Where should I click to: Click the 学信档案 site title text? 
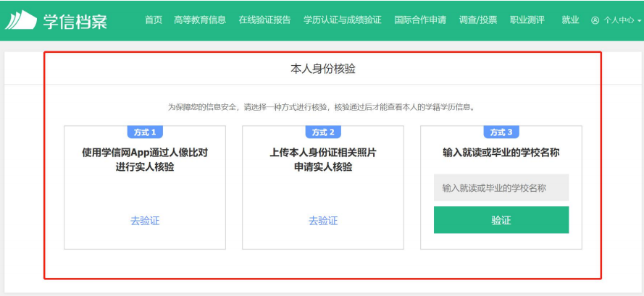point(75,20)
